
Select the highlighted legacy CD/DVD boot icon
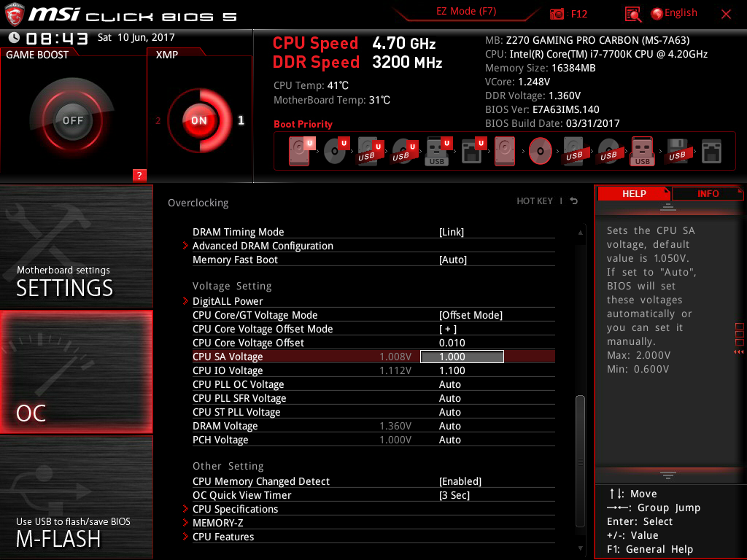click(541, 151)
